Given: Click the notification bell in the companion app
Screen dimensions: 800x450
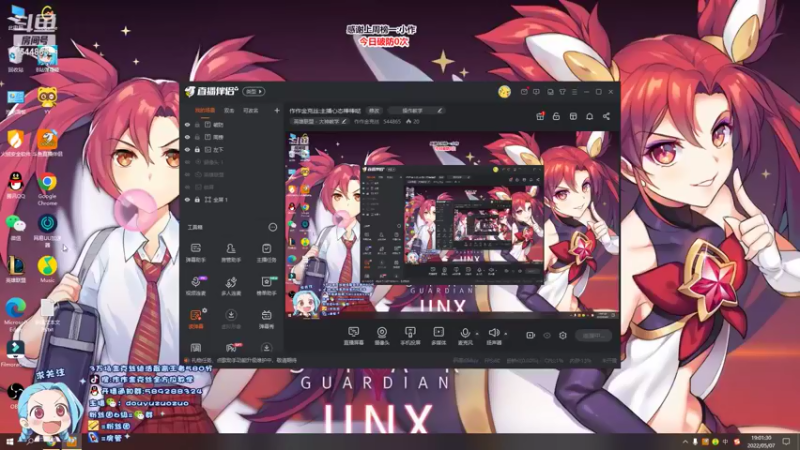Looking at the screenshot, I should 589,116.
